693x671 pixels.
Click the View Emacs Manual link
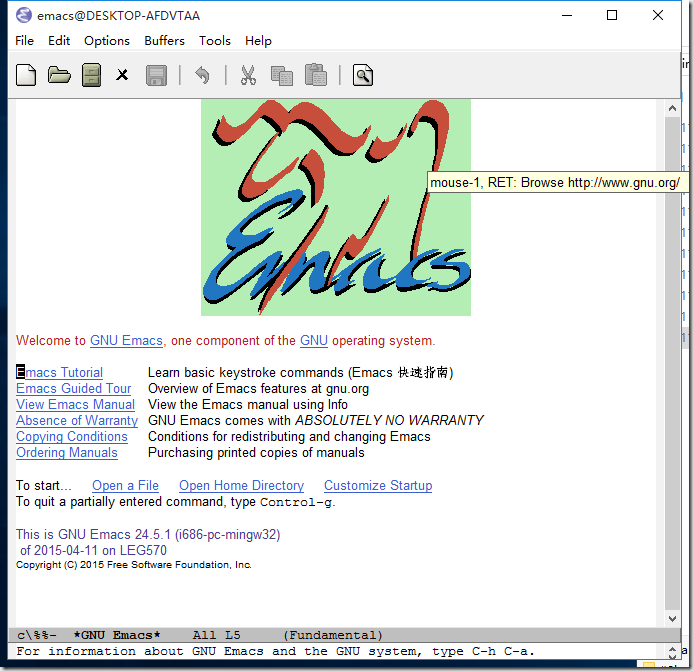pyautogui.click(x=76, y=404)
